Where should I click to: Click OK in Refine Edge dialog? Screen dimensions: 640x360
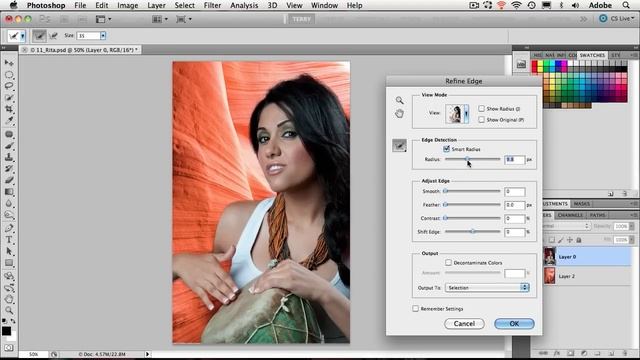(x=514, y=324)
